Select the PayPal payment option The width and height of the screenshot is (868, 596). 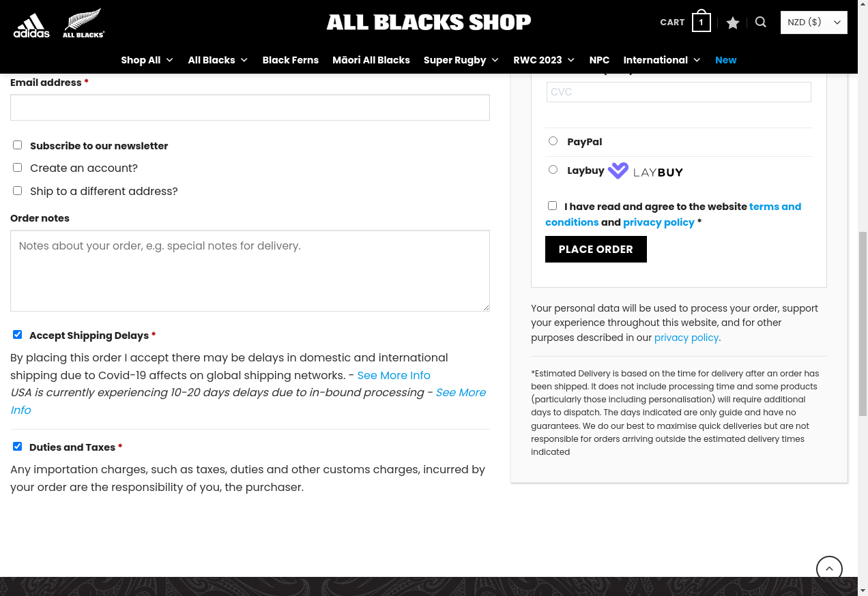coord(553,140)
